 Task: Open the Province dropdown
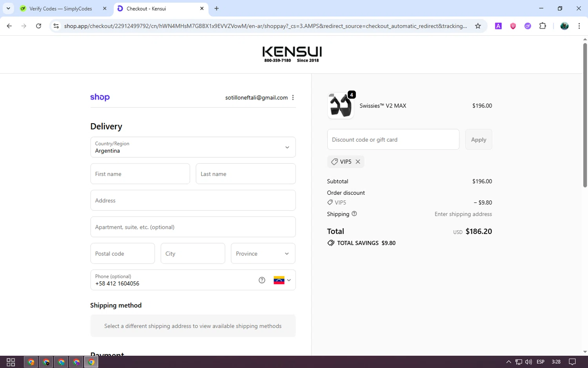tap(263, 253)
